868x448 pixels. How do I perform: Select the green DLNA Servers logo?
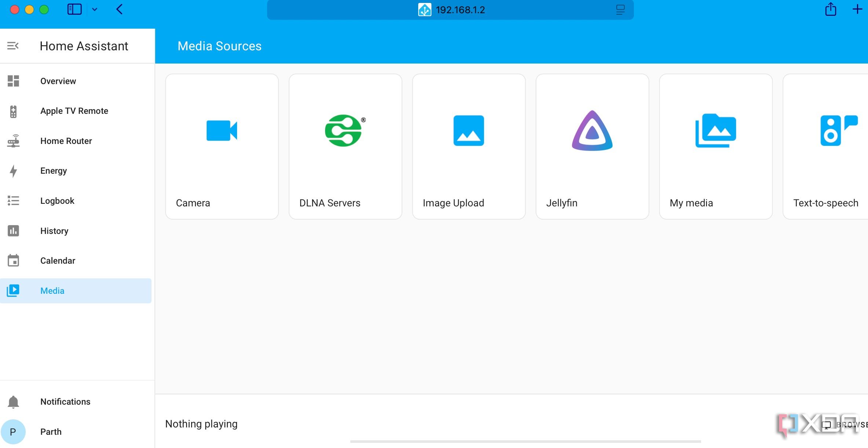pyautogui.click(x=345, y=130)
